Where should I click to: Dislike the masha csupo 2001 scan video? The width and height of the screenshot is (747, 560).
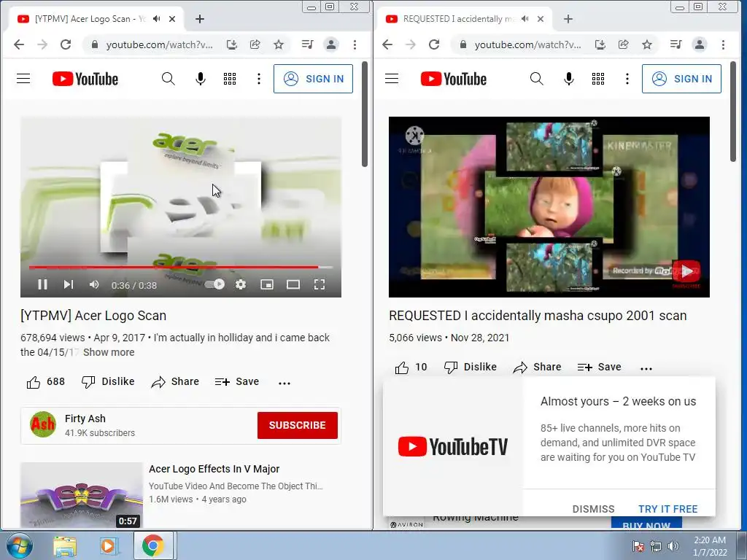[471, 367]
